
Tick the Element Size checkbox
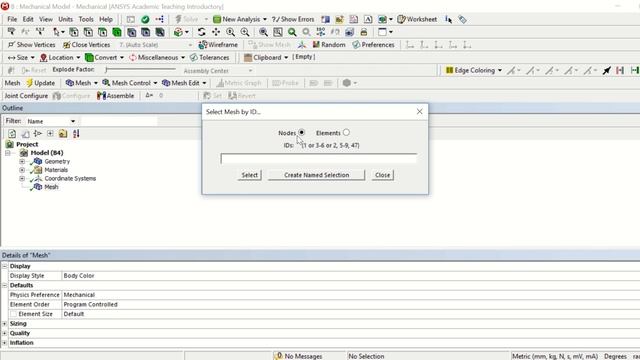(x=14, y=314)
